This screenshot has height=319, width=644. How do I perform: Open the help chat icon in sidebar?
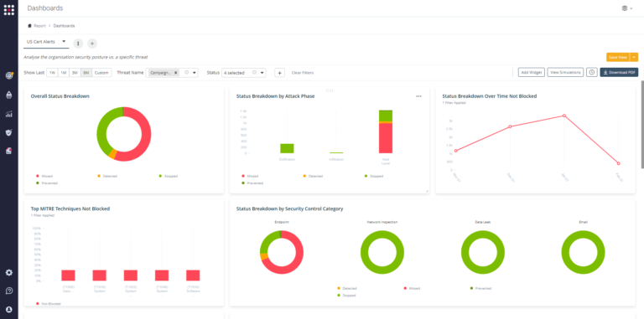(9, 291)
